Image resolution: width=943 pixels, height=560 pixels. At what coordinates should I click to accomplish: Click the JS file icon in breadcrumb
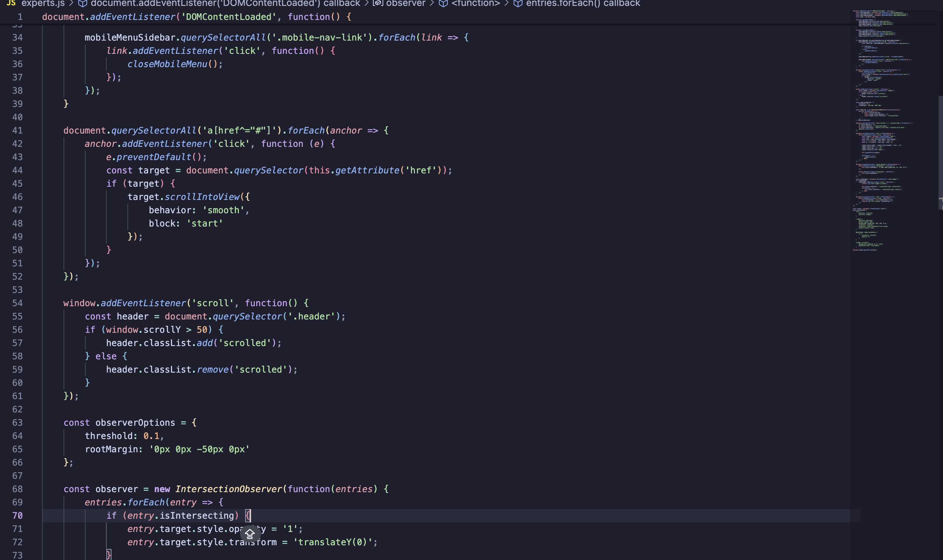pos(11,3)
